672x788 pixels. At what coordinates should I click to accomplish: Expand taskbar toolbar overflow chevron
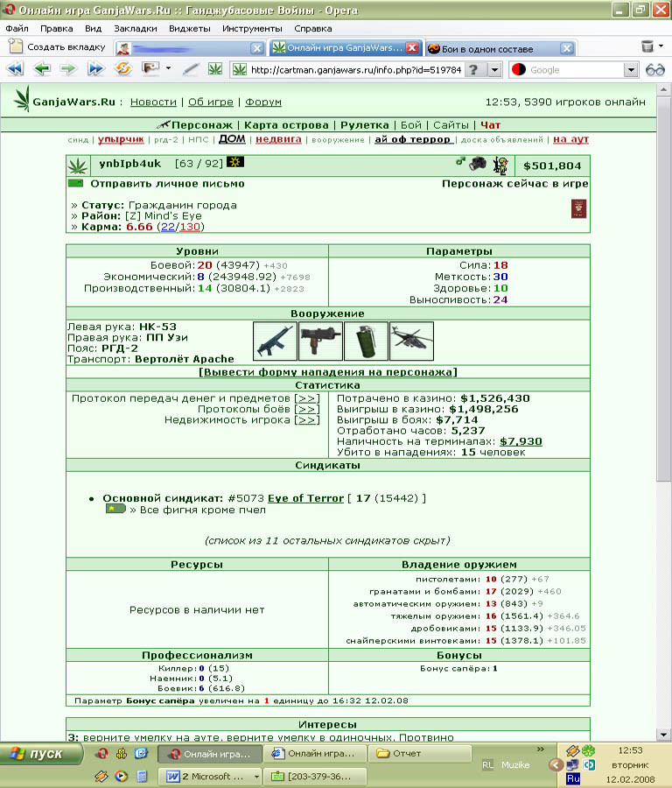tap(541, 749)
